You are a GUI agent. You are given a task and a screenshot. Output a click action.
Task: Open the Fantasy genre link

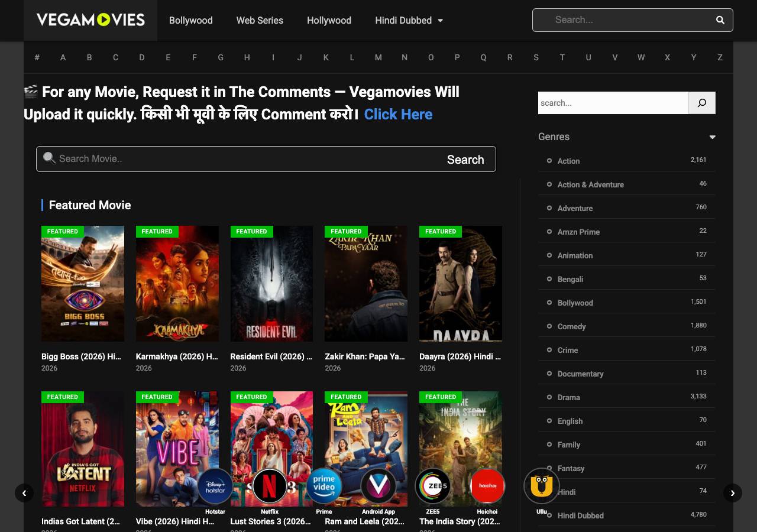point(571,468)
